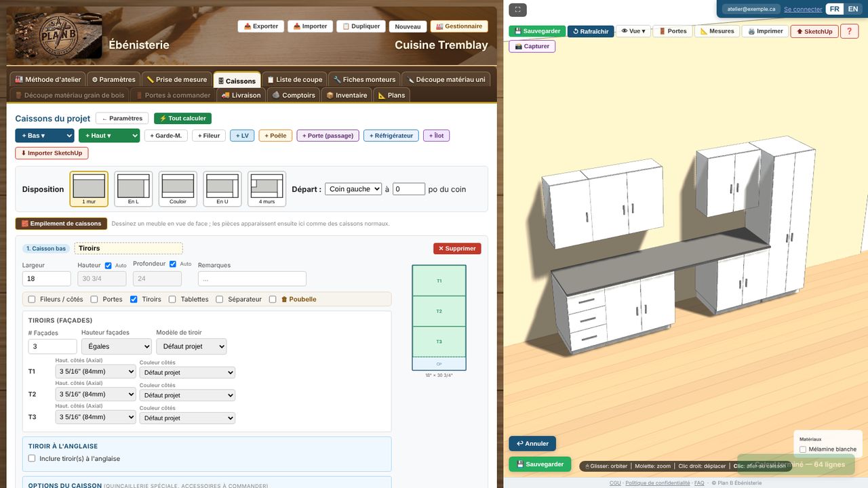Image resolution: width=868 pixels, height=488 pixels.
Task: Open the Inventaire tab
Action: [x=347, y=96]
